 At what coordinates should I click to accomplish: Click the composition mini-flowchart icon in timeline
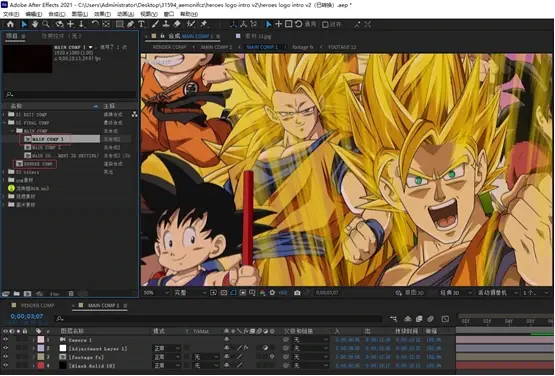[393, 319]
